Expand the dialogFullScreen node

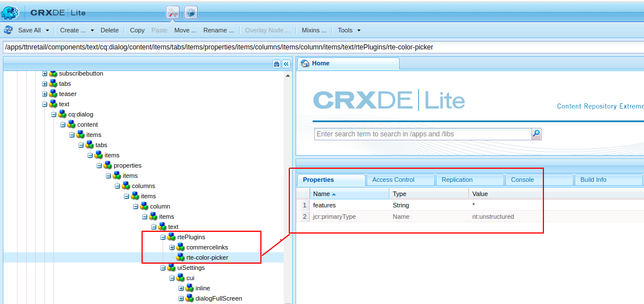(181, 299)
